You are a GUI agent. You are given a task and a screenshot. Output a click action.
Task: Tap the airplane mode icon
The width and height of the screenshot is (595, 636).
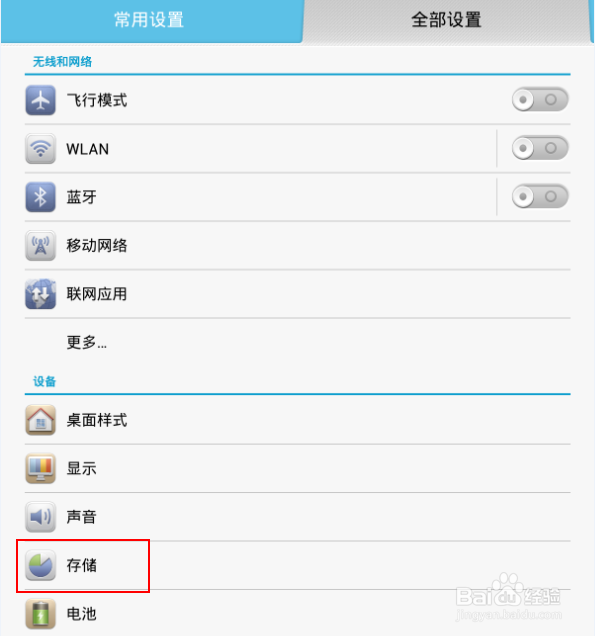(x=40, y=100)
